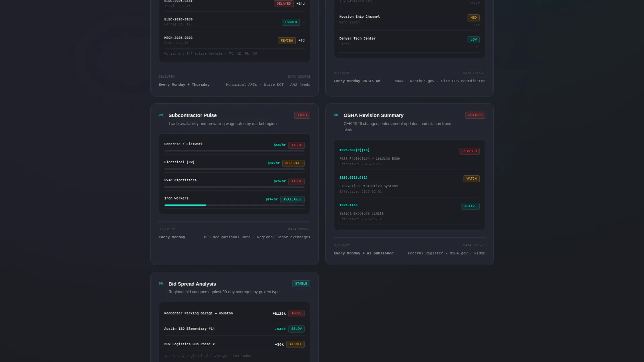This screenshot has height=362, width=644.
Task: Click Effective: 2026-02-01 date
Action: (361, 192)
